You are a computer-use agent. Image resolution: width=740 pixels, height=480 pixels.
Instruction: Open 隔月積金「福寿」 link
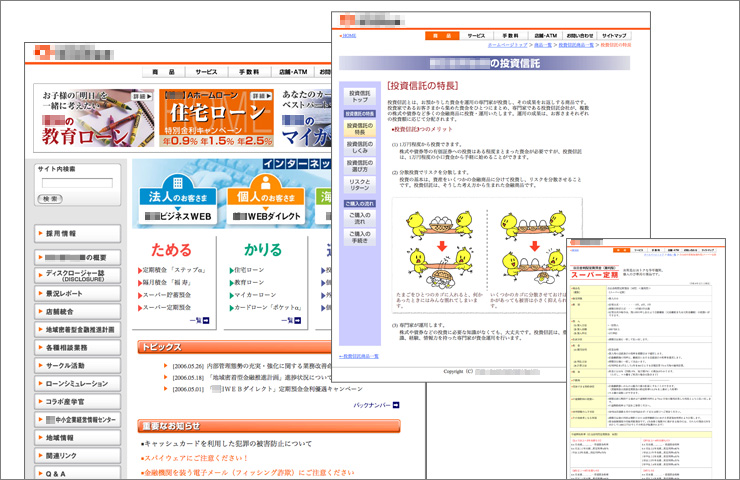coord(165,282)
